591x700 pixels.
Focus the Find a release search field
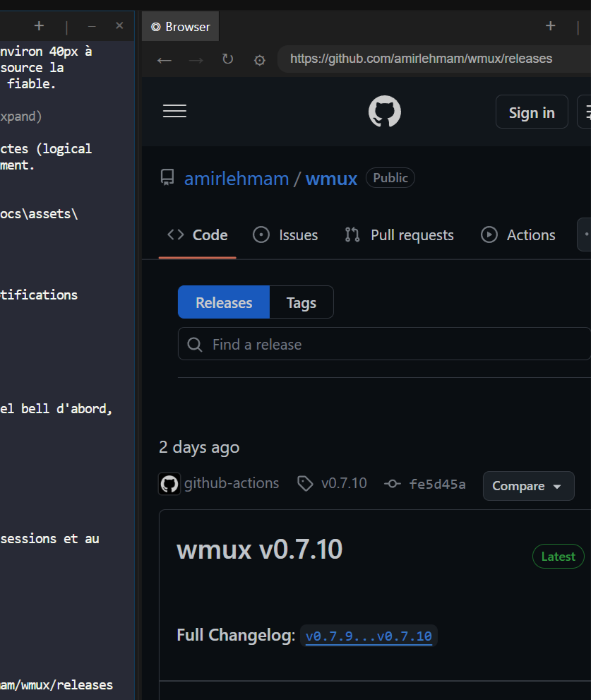click(384, 344)
